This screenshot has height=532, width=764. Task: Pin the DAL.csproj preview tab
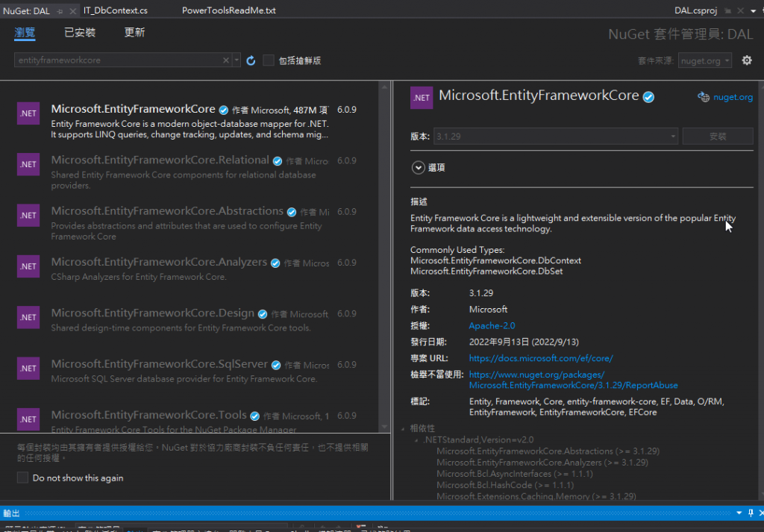(728, 10)
